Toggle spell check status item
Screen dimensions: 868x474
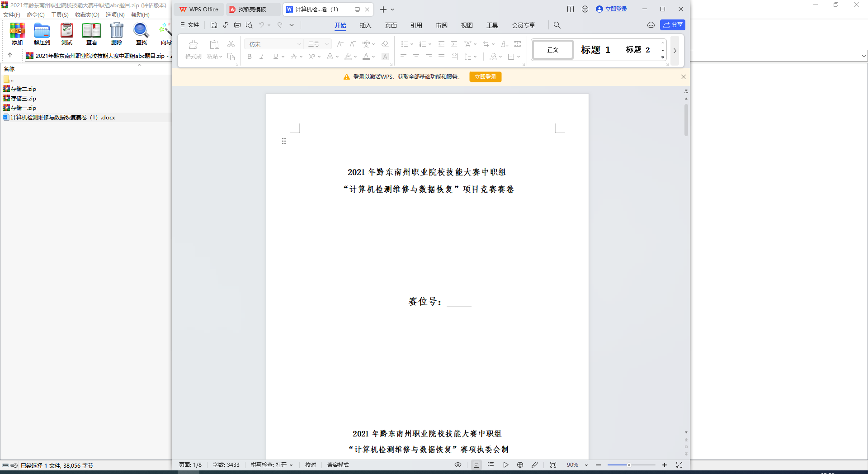click(272, 465)
